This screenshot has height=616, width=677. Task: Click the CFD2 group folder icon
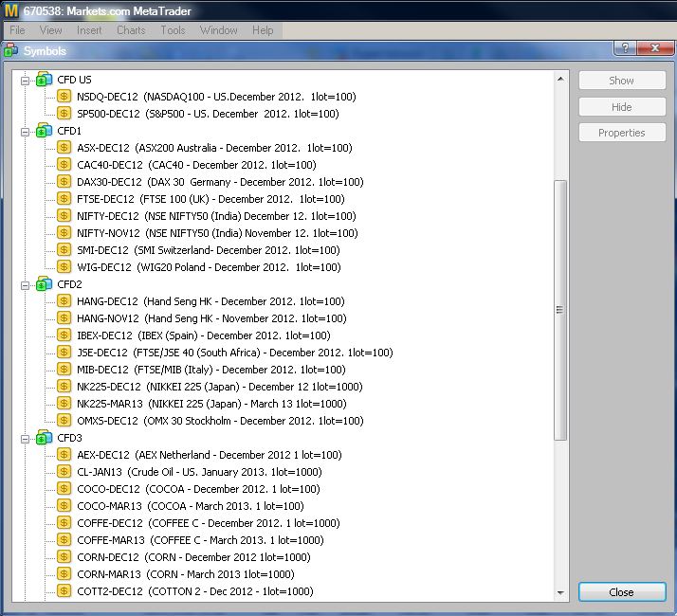(x=44, y=284)
